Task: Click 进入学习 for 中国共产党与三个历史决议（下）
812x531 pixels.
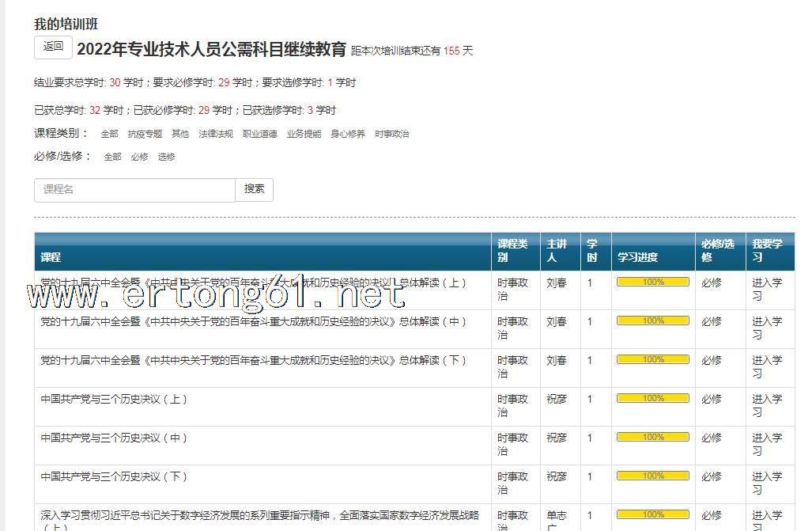Action: click(x=766, y=483)
